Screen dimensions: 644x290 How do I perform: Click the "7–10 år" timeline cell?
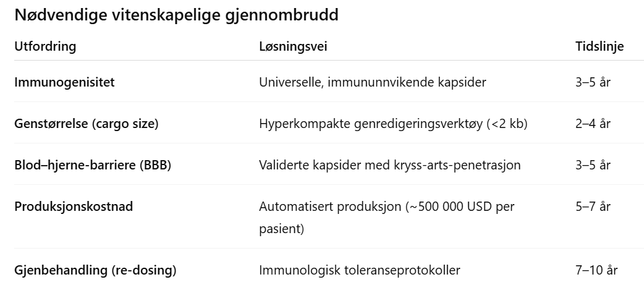click(x=596, y=270)
